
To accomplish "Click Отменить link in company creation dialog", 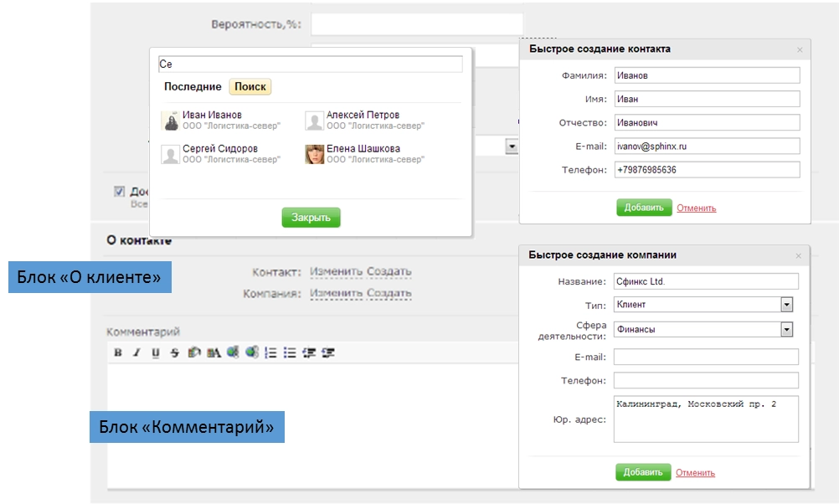I will [695, 473].
